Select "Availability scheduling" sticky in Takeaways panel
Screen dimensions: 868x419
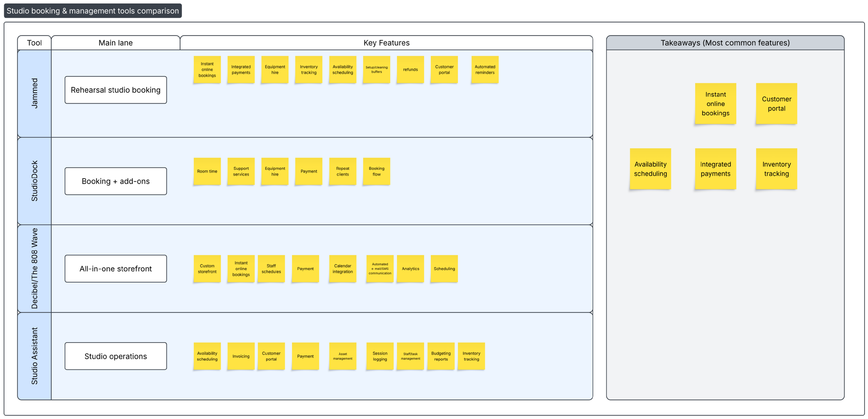[x=651, y=169]
